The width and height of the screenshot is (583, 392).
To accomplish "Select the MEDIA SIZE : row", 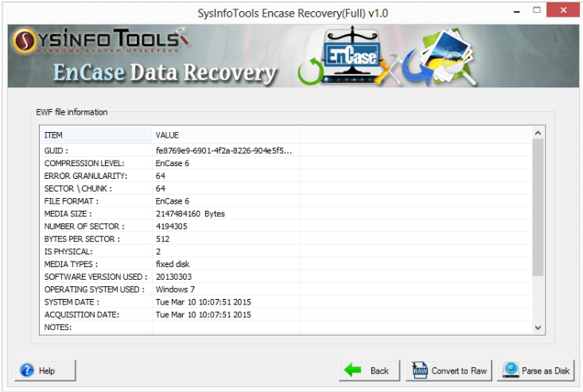I will (x=286, y=214).
